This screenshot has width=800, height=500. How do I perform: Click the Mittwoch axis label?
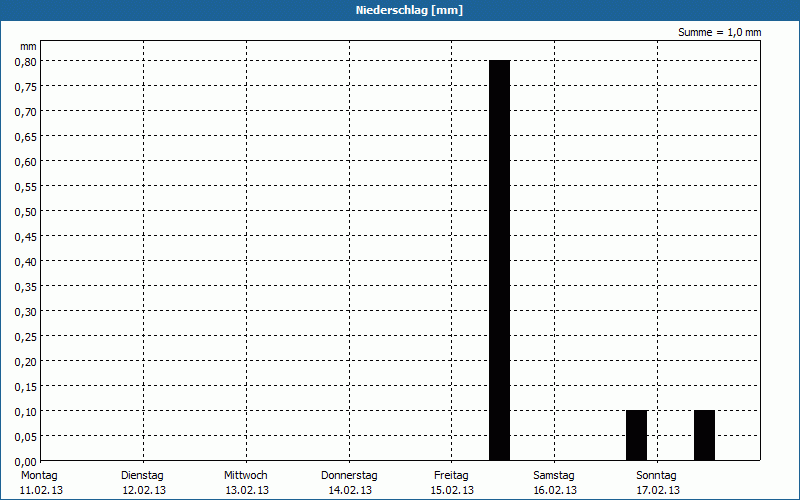[245, 475]
